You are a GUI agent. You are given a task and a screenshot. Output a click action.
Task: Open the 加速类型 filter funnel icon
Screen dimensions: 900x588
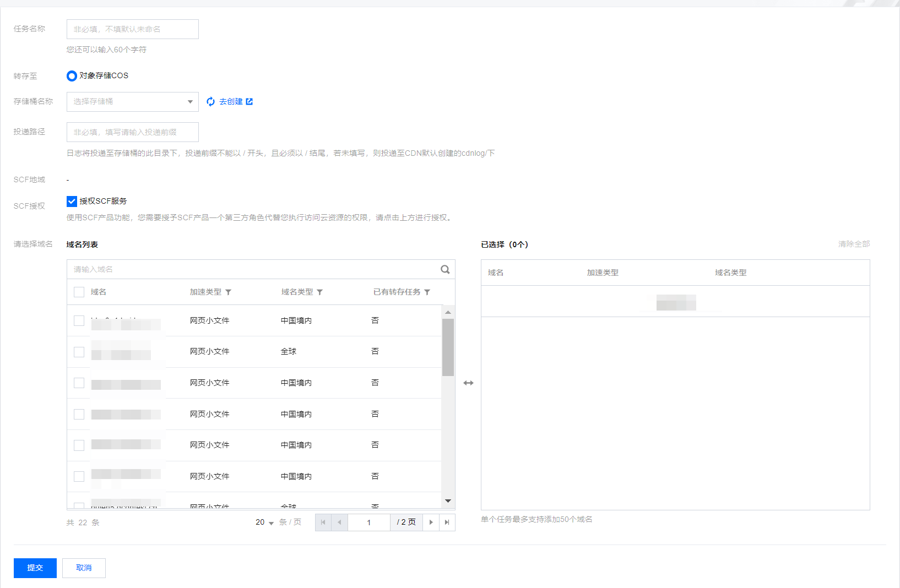(x=228, y=292)
